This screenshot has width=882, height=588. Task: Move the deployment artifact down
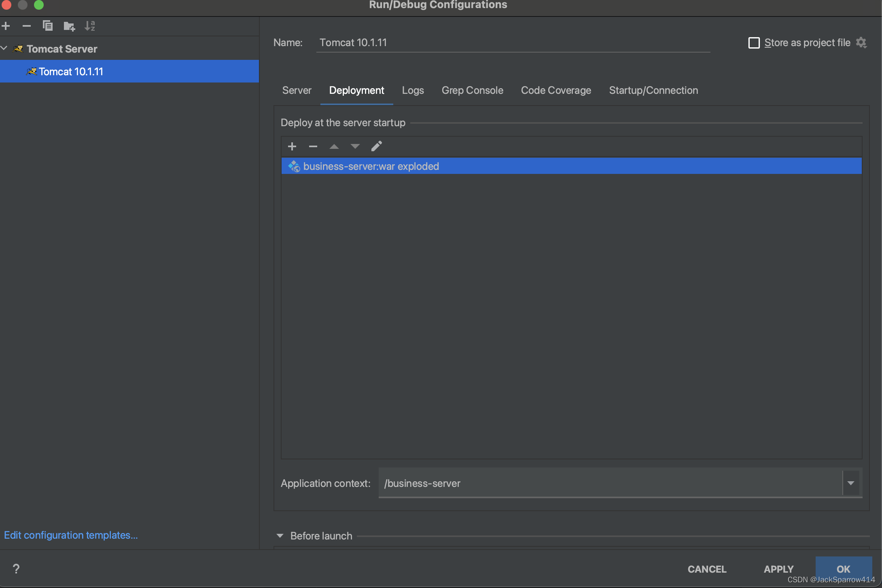(355, 146)
